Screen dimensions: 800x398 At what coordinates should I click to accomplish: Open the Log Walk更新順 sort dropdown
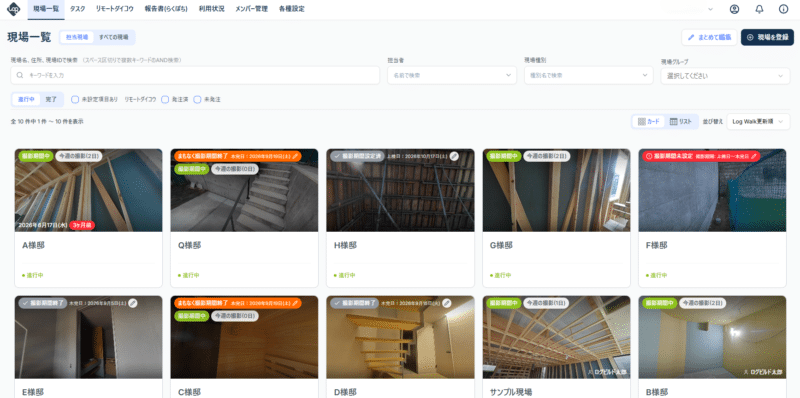point(758,121)
